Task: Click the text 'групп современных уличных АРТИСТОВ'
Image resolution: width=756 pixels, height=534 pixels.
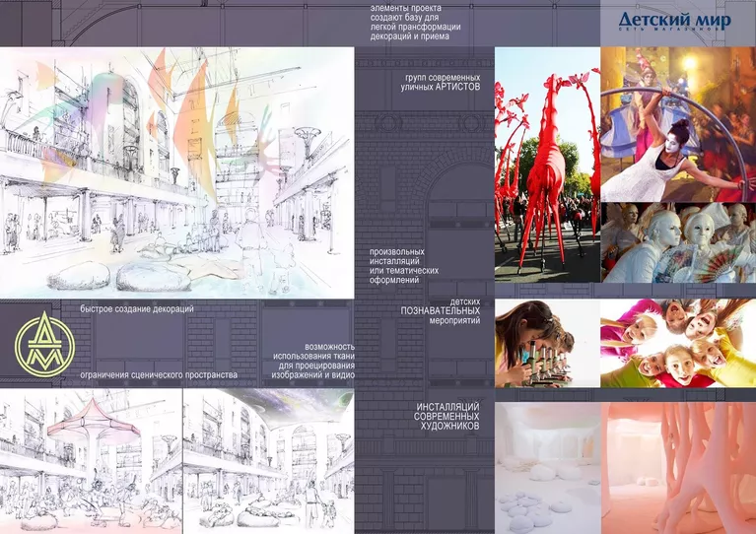Action: point(441,82)
